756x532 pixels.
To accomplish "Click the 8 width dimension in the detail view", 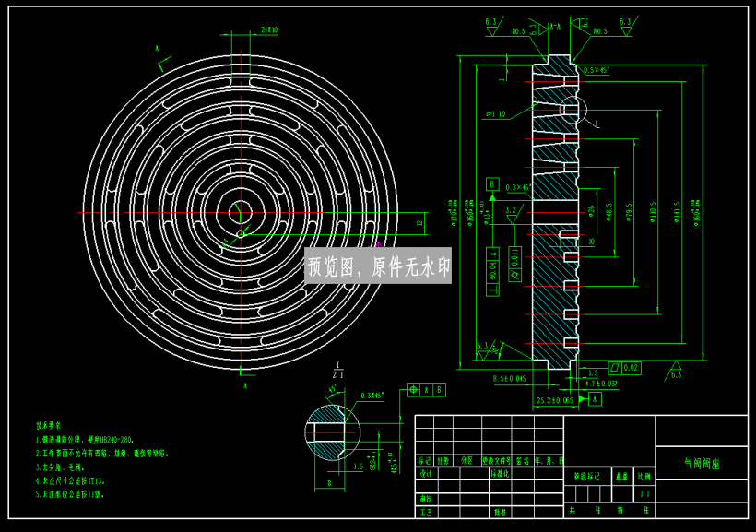I will 329,482.
